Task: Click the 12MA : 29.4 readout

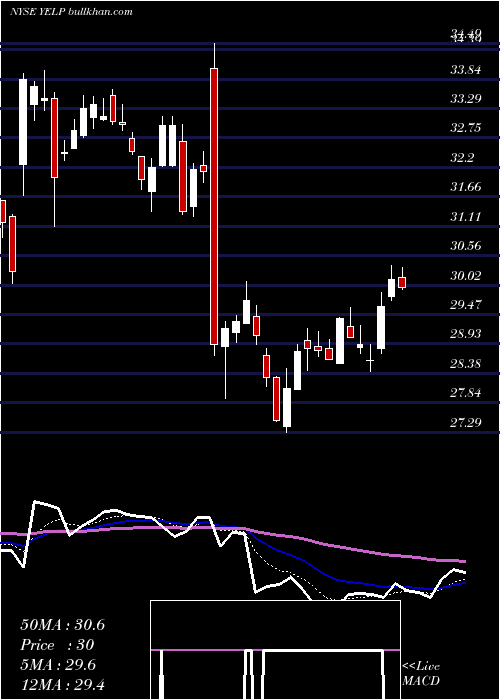Action: tap(62, 684)
